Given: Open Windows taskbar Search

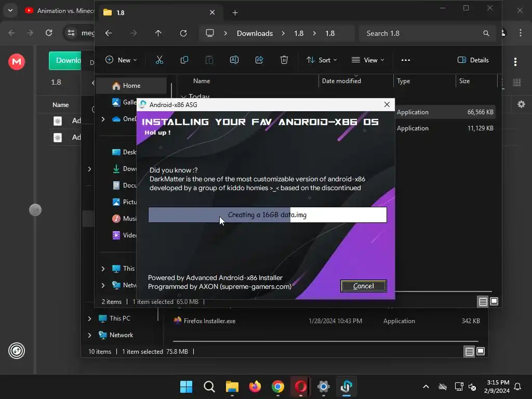Looking at the screenshot, I should tap(209, 387).
